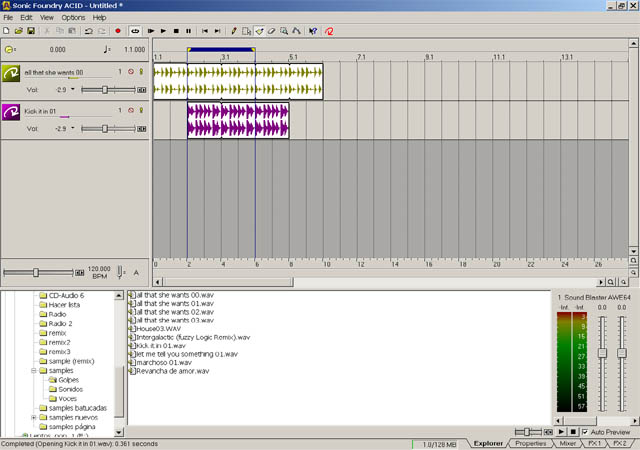Image resolution: width=640 pixels, height=450 pixels.
Task: Click volume slider handle of 'Kick it in 01'
Action: (x=105, y=129)
